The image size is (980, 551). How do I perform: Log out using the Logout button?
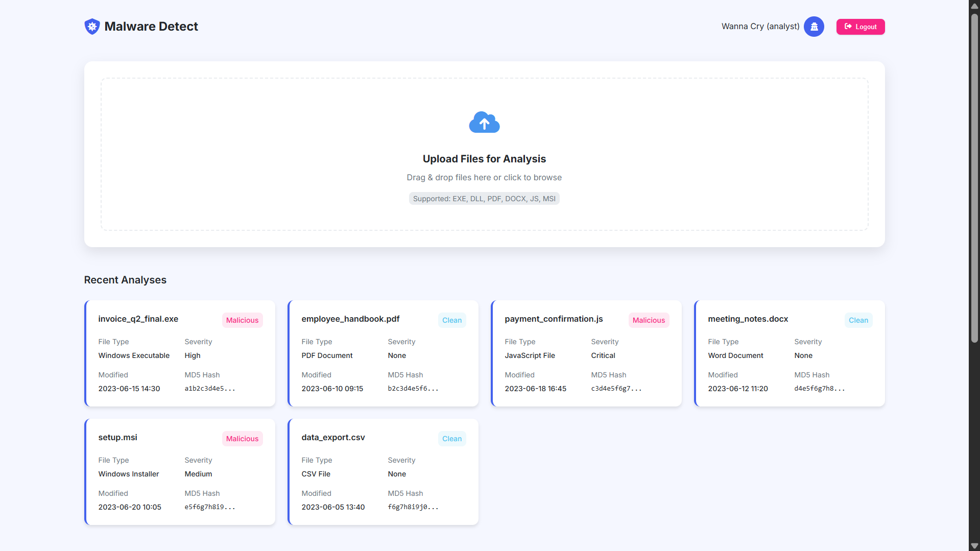click(x=860, y=27)
